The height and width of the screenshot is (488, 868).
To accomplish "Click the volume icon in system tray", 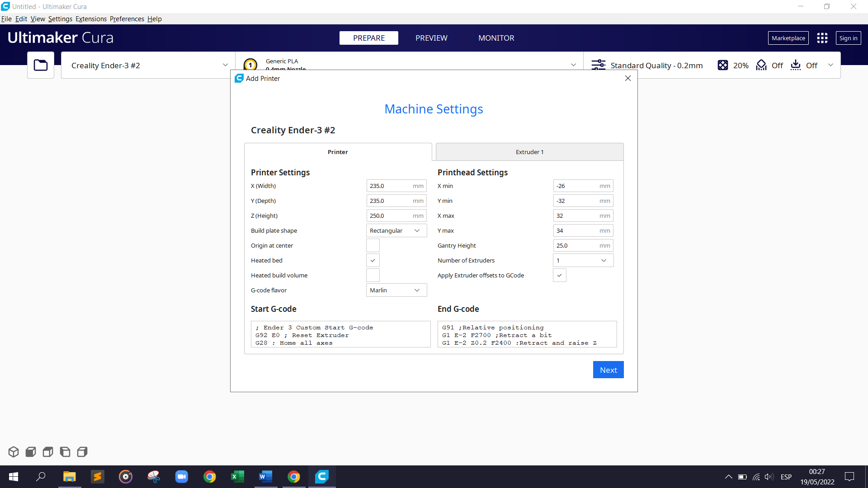I will point(769,477).
